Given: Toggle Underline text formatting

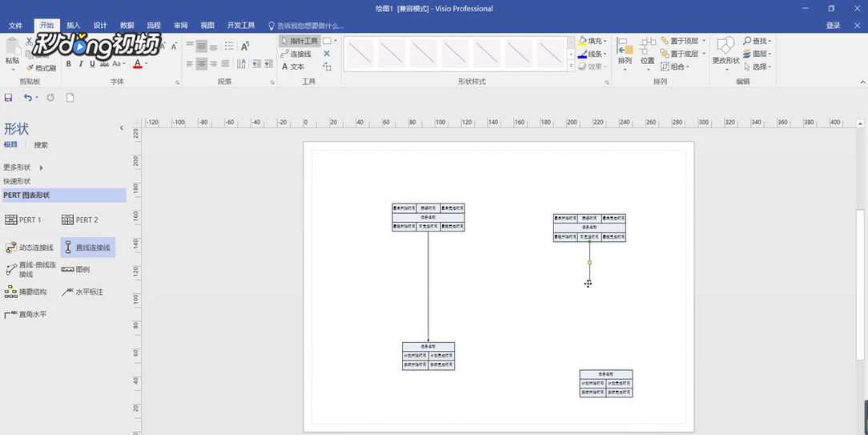Looking at the screenshot, I should pos(92,64).
